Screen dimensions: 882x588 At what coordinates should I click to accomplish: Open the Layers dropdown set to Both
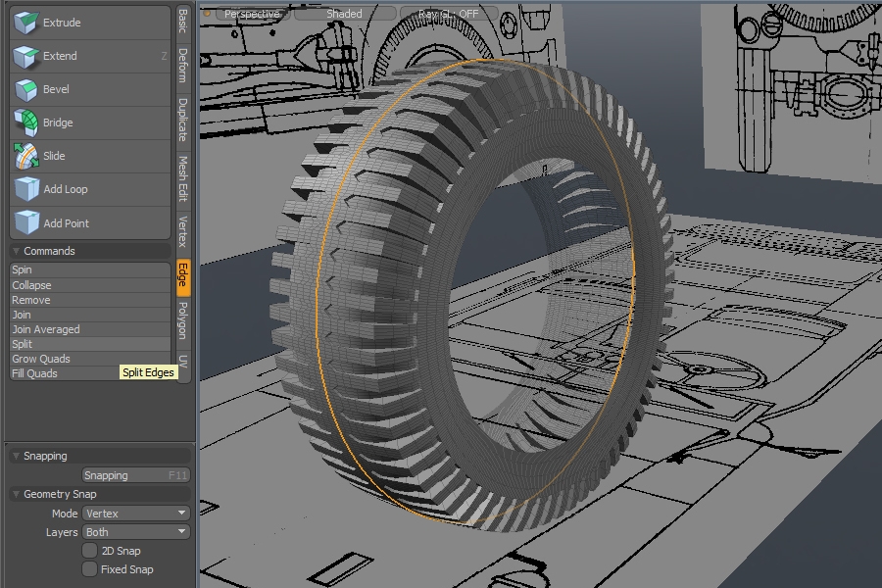[135, 532]
